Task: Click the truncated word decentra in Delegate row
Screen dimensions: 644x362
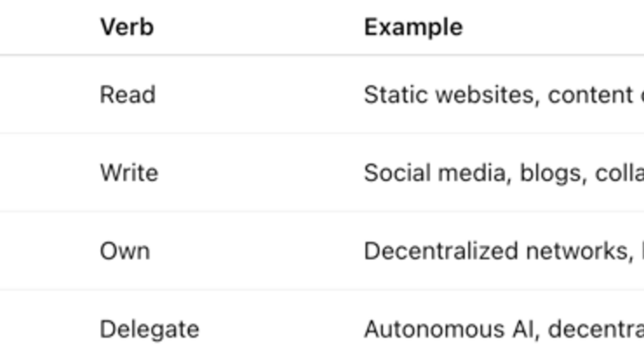Action: [596, 329]
